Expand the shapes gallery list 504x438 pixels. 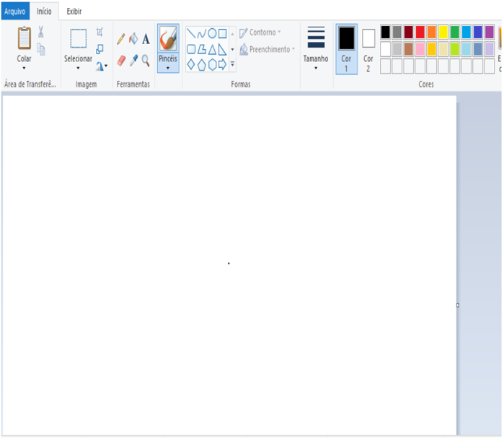(232, 64)
